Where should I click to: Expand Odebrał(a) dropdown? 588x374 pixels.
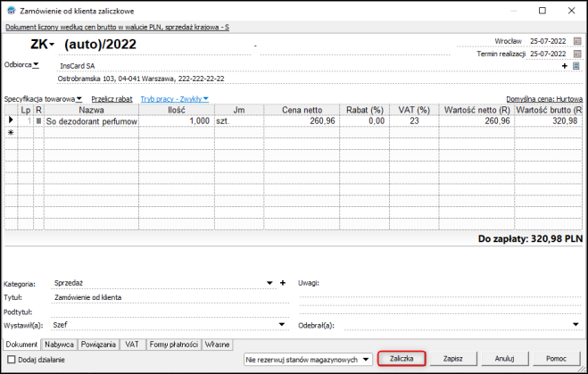(576, 325)
